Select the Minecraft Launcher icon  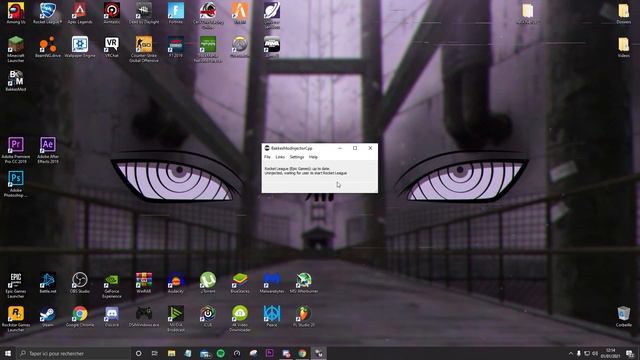[x=16, y=49]
